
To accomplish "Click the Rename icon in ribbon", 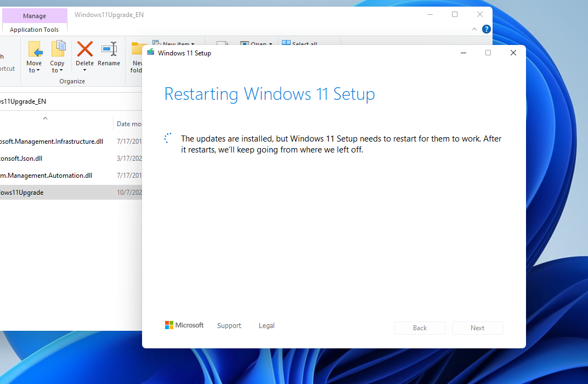I will pyautogui.click(x=109, y=49).
